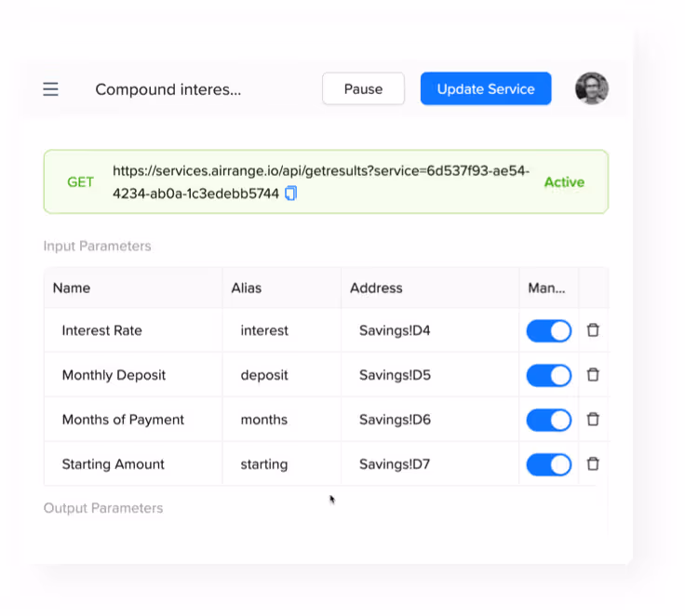The width and height of the screenshot is (685, 616).
Task: Open the user profile avatar
Action: point(592,89)
